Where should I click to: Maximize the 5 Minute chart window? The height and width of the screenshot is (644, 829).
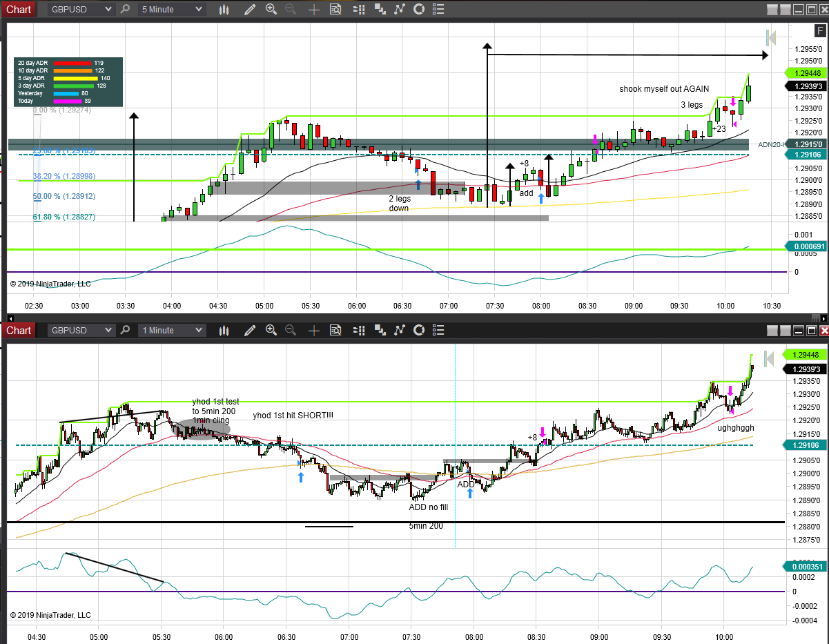(x=812, y=9)
